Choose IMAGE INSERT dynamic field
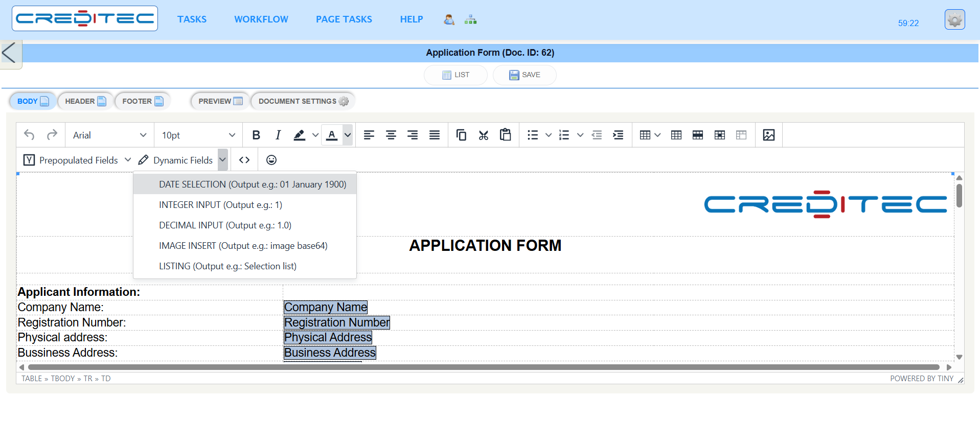 point(245,246)
